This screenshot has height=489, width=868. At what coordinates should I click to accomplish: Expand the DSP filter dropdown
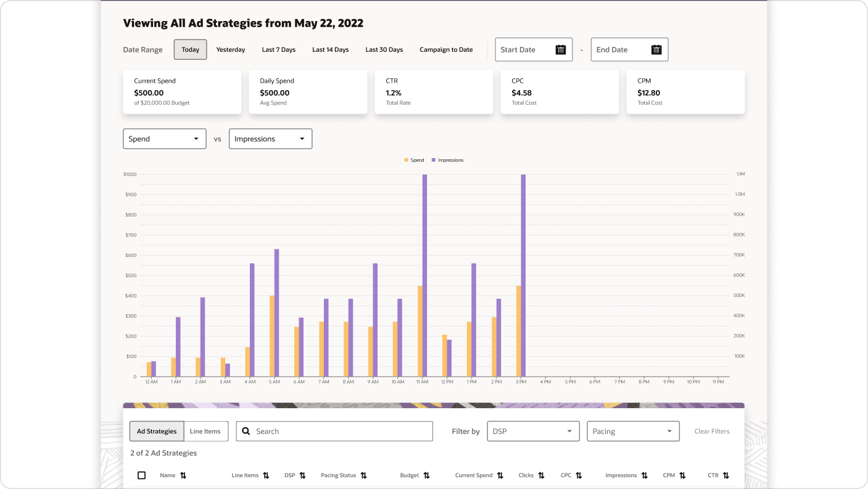coord(533,431)
